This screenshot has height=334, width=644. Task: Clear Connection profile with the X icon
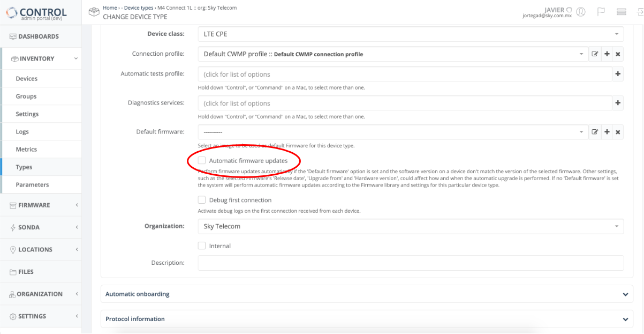click(x=618, y=54)
